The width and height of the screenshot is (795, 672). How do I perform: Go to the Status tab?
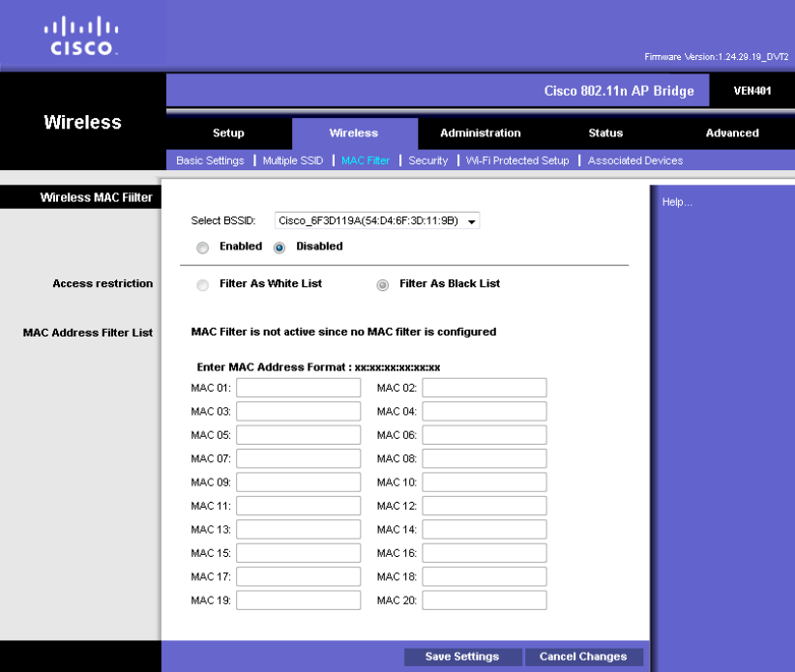pyautogui.click(x=605, y=133)
